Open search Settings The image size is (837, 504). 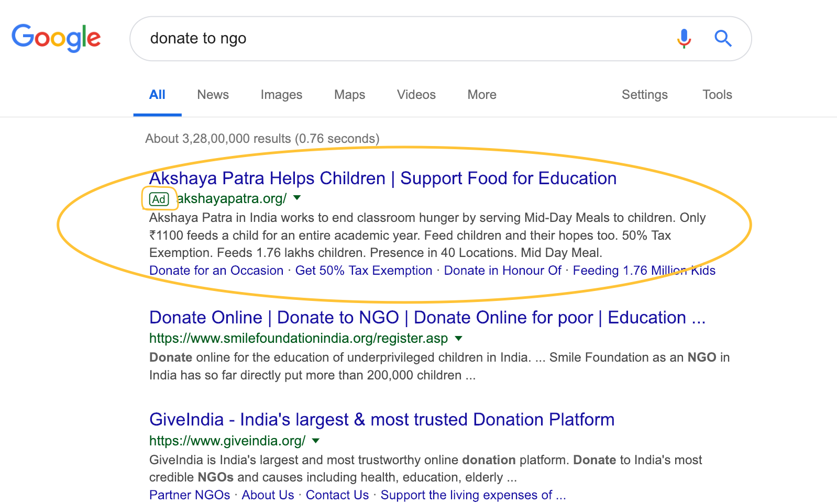point(644,95)
